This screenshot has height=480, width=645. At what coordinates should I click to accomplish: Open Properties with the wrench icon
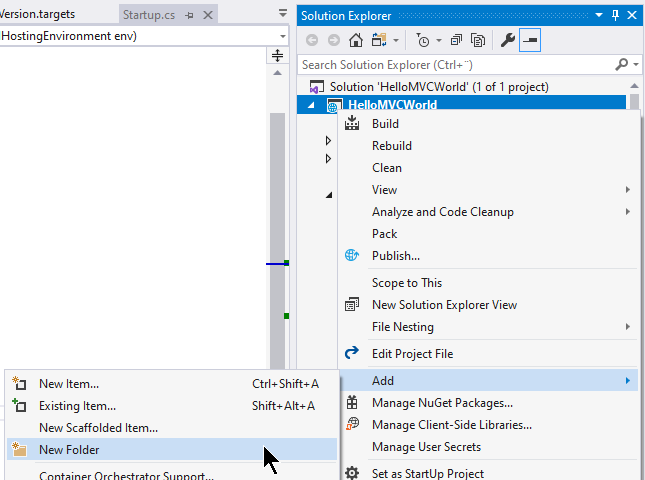click(508, 40)
